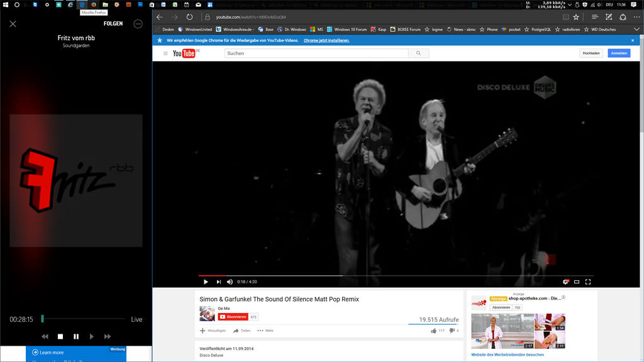This screenshot has height=362, width=644.
Task: Open the WindowsUnited bookmark
Action: [195, 30]
